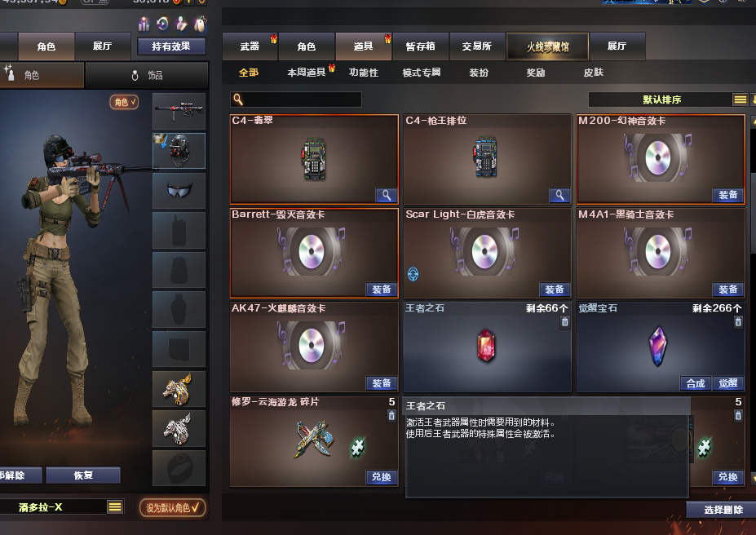The height and width of the screenshot is (535, 756).
Task: Select the goggles slot in equipment column
Action: tap(179, 191)
